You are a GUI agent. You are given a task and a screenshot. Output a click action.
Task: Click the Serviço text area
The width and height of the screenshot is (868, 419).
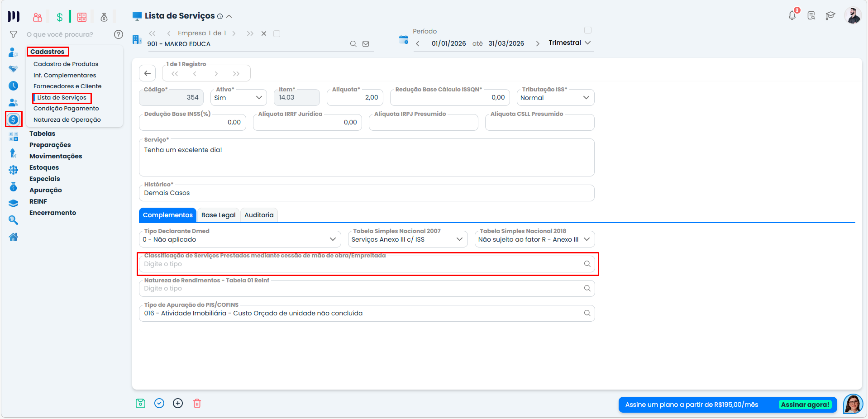pyautogui.click(x=367, y=157)
